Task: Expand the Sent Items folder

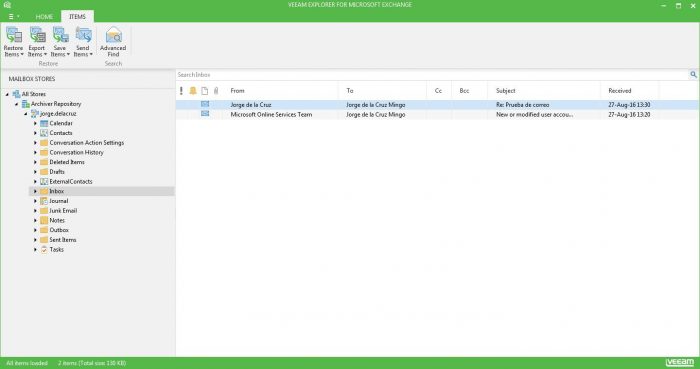Action: tap(35, 240)
